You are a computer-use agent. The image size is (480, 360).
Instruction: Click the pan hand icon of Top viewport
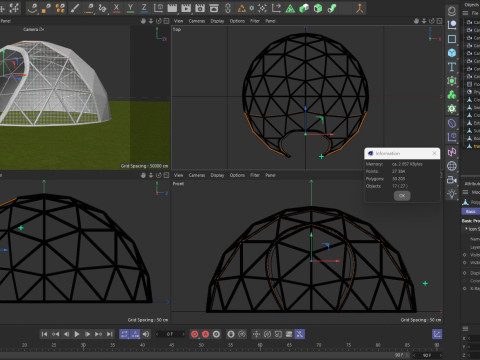point(416,21)
